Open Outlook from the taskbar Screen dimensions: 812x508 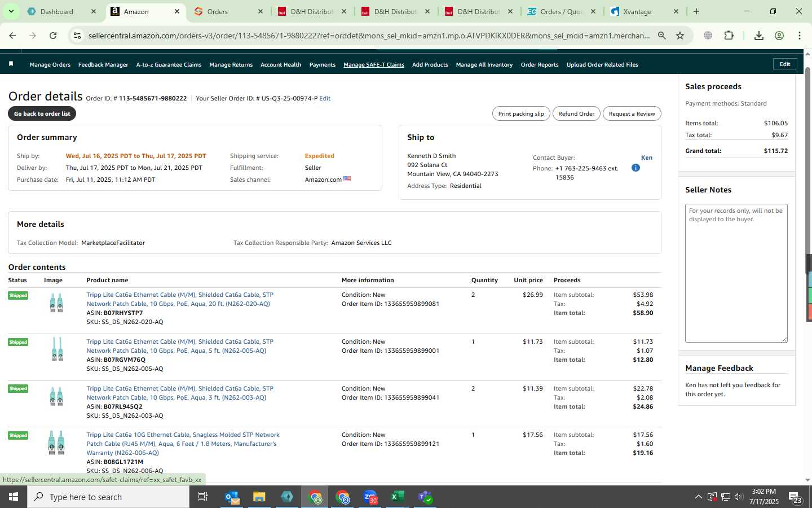(232, 497)
